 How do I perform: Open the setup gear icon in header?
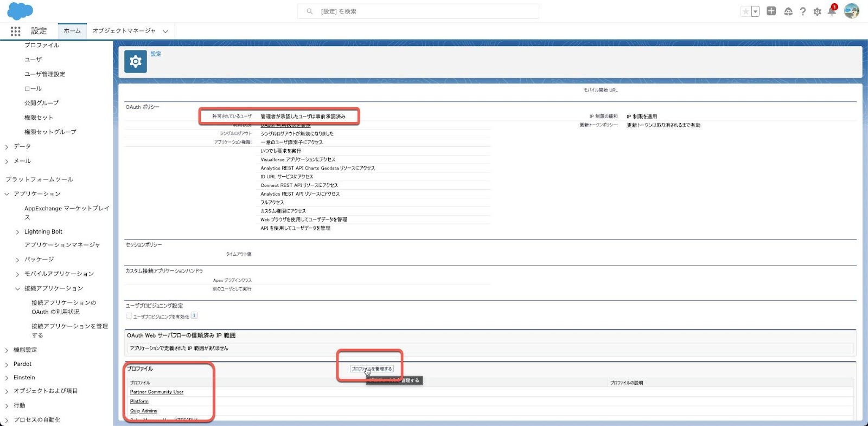pos(817,11)
